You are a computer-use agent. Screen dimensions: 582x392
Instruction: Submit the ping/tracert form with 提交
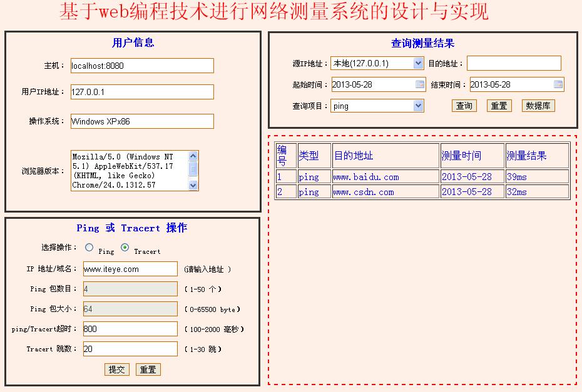coord(116,369)
